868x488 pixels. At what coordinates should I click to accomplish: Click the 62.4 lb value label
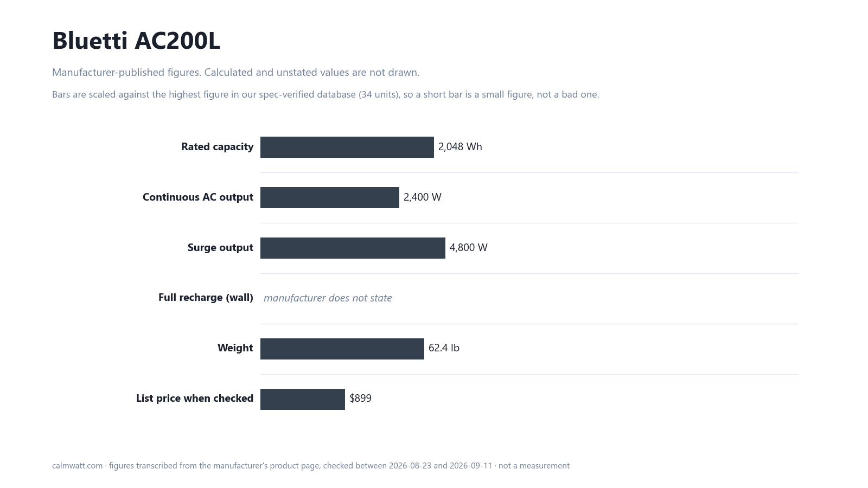coord(444,348)
